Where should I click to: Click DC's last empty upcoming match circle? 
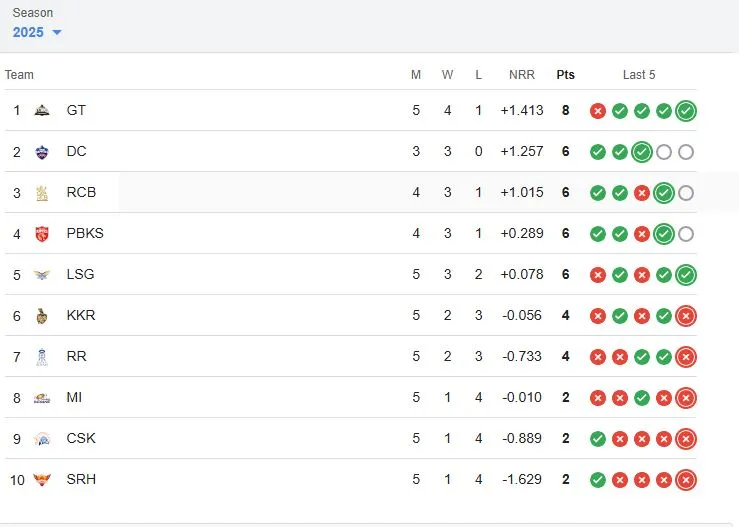[686, 152]
